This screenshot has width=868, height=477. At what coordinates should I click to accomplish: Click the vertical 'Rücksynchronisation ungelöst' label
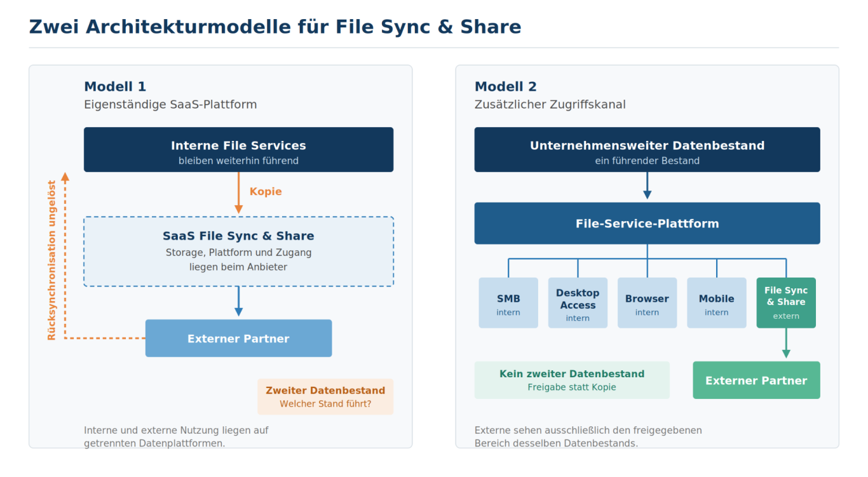tap(52, 260)
